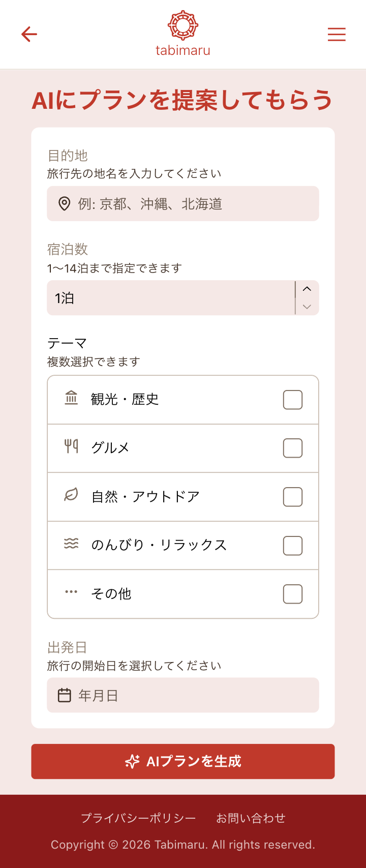Enable the グルメ theme checkbox
366x868 pixels.
pos(293,448)
